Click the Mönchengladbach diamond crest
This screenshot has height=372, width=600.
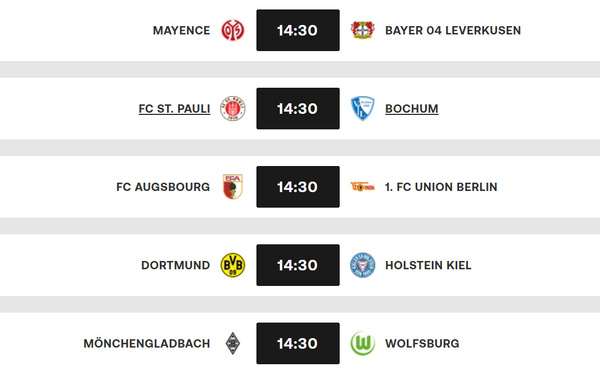coord(233,343)
